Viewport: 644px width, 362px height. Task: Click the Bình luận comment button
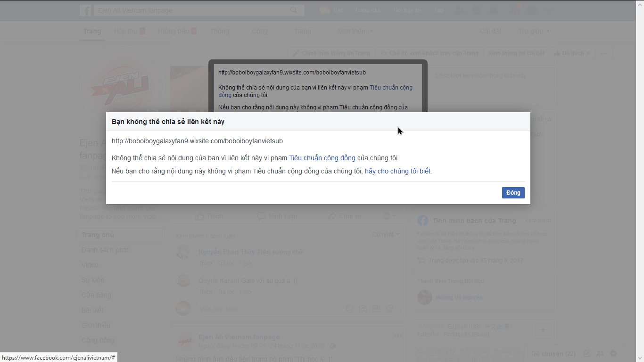click(x=277, y=216)
